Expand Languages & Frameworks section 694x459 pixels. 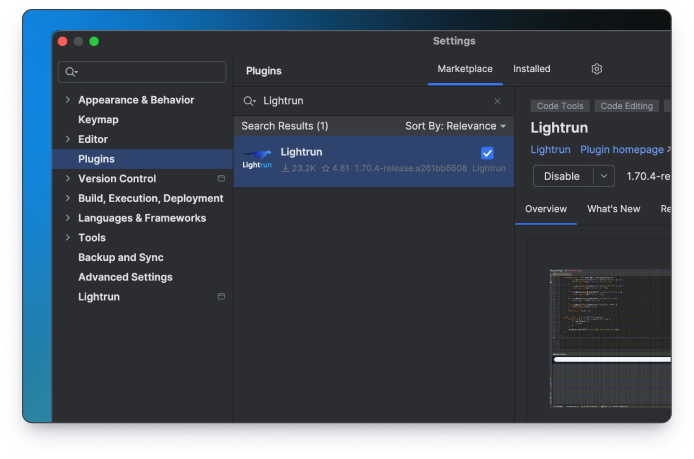68,218
